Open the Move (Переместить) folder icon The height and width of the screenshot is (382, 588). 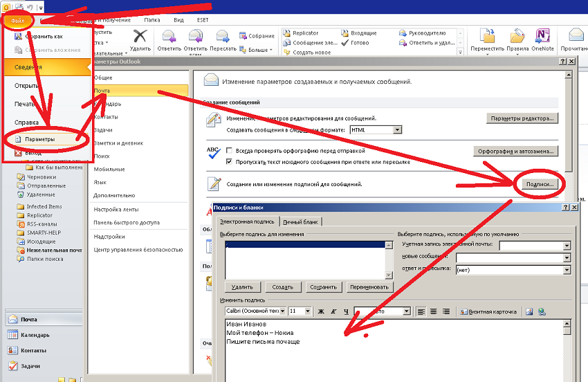pyautogui.click(x=488, y=37)
